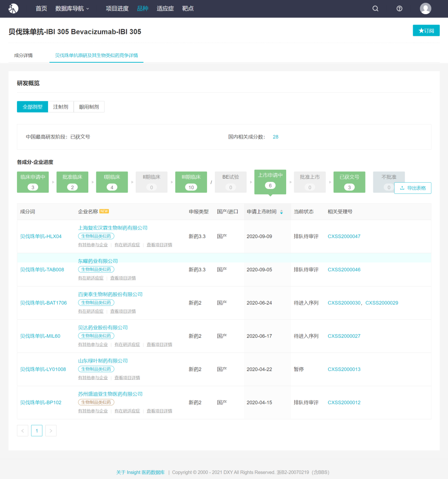Screen dimensions: 448x479
Task: Select 全部剂型 filter
Action: tap(32, 107)
